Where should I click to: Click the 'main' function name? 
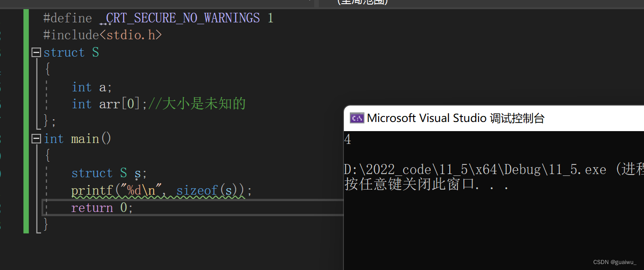(85, 138)
